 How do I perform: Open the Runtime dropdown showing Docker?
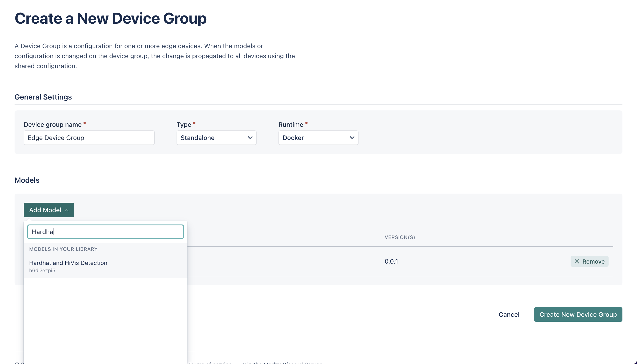click(318, 138)
